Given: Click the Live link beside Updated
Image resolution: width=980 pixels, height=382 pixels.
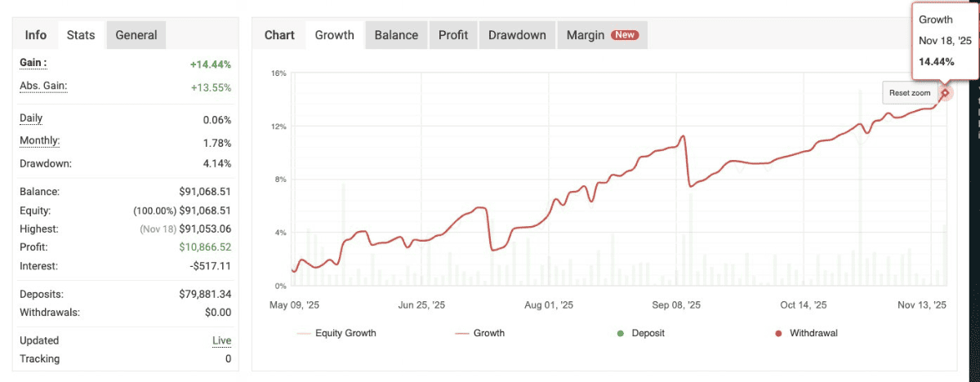Looking at the screenshot, I should click(x=221, y=340).
